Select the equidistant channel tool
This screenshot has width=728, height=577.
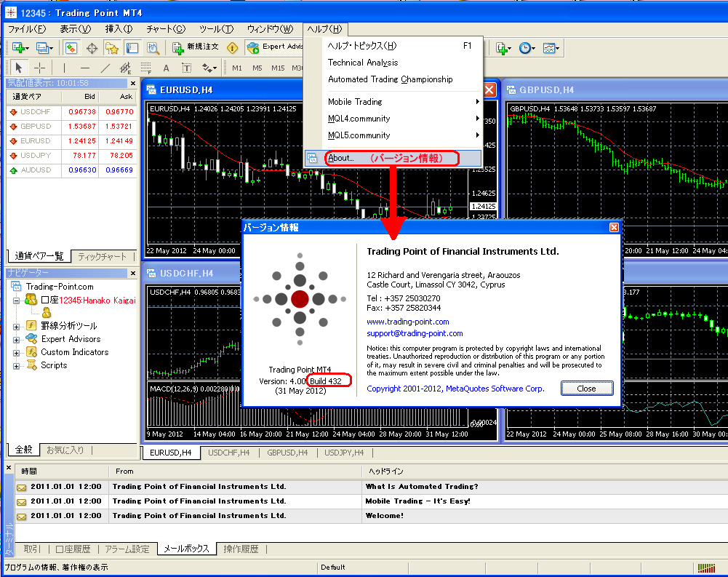(x=125, y=68)
